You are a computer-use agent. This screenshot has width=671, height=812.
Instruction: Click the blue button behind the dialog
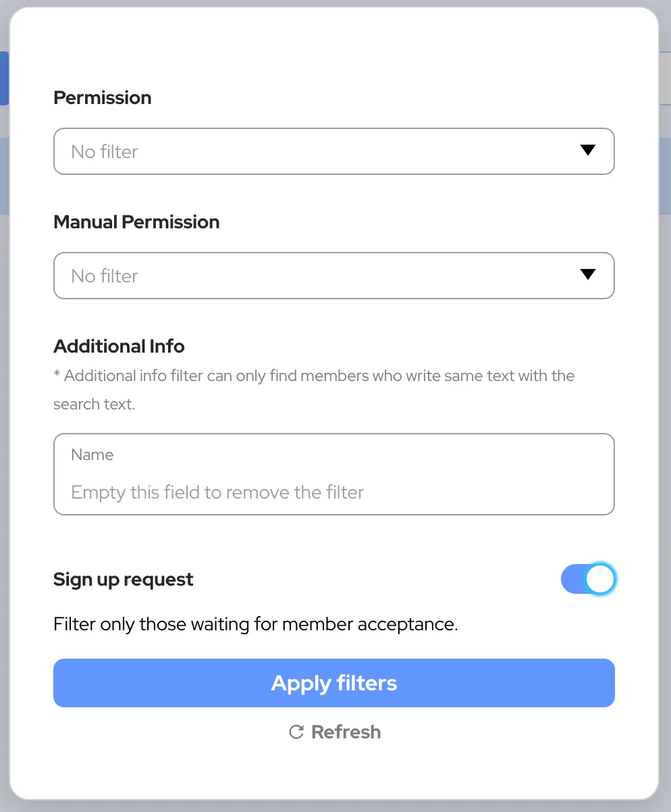click(x=3, y=78)
